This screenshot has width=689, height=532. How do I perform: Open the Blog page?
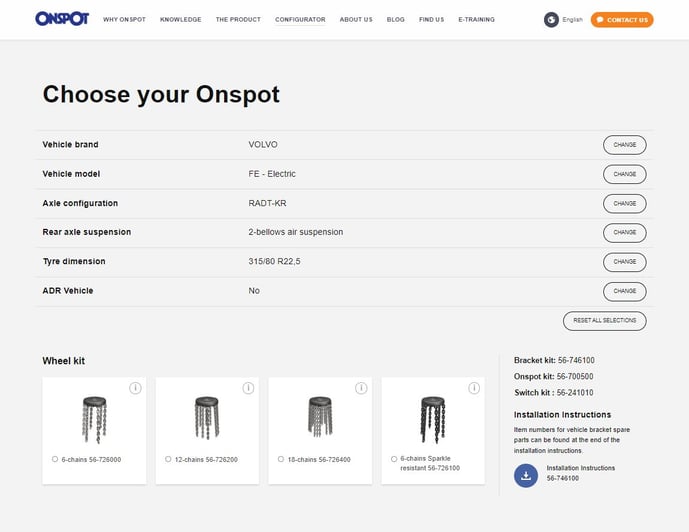pos(395,20)
